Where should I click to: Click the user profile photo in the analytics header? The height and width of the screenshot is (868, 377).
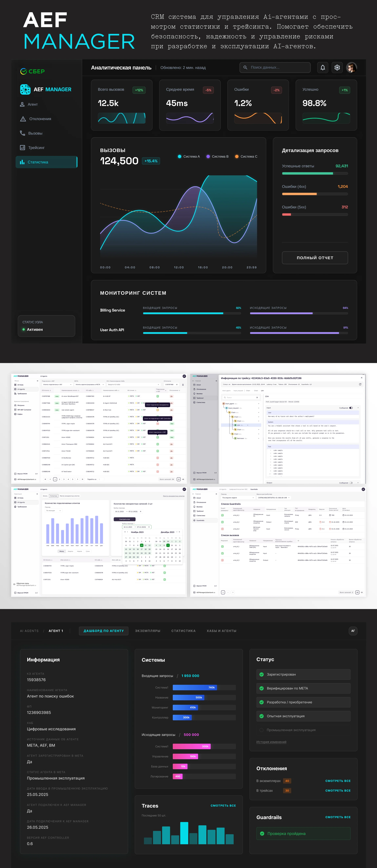(351, 67)
